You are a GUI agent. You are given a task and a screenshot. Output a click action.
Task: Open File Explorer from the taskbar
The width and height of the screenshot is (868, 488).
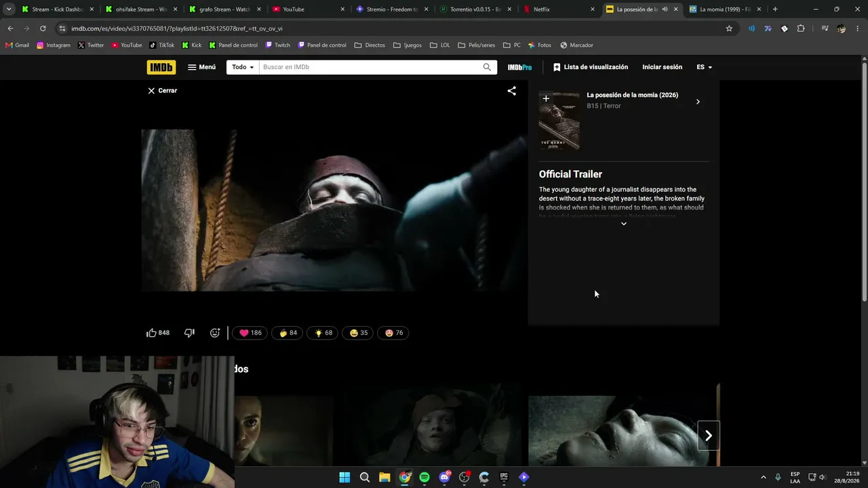[384, 477]
